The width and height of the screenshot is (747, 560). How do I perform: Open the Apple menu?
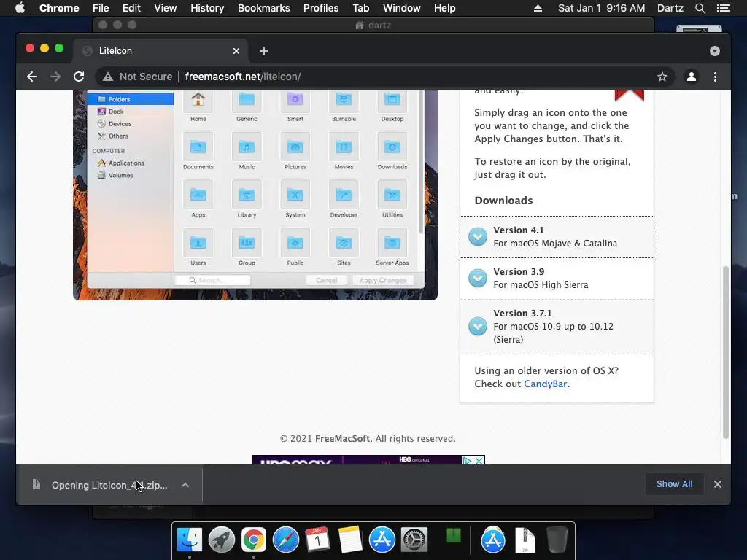click(x=20, y=8)
